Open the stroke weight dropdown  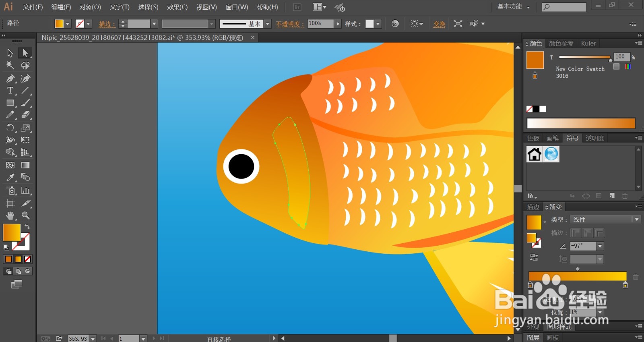coord(154,24)
